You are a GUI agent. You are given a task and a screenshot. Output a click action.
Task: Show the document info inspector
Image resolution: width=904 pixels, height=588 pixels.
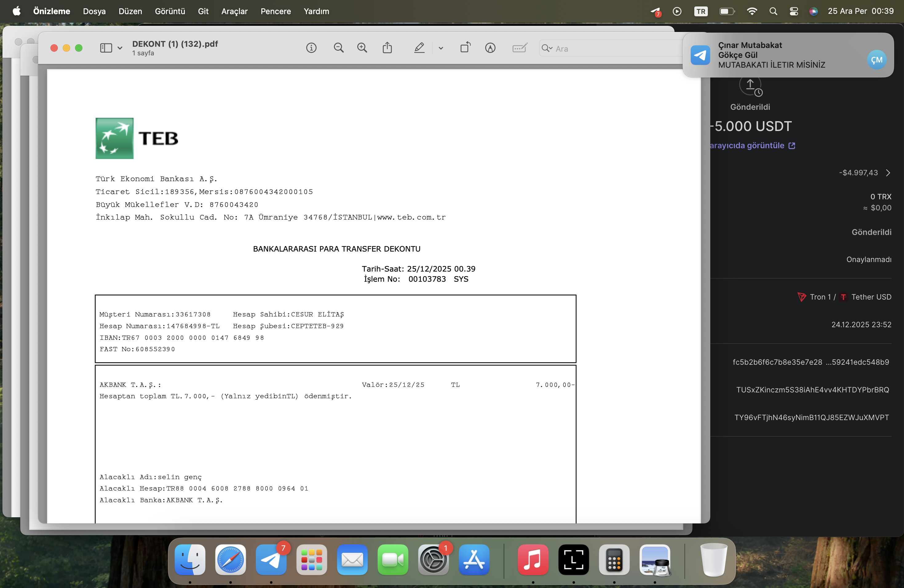(x=311, y=48)
